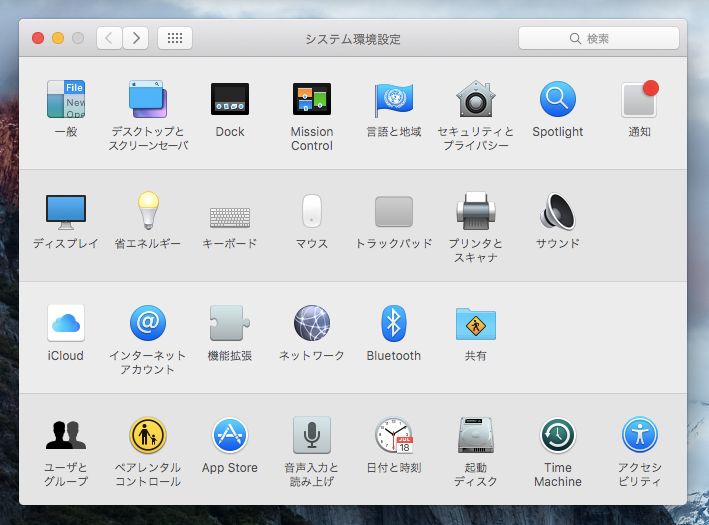Open 共有 sharing folder icon
The width and height of the screenshot is (709, 525).
coord(476,324)
